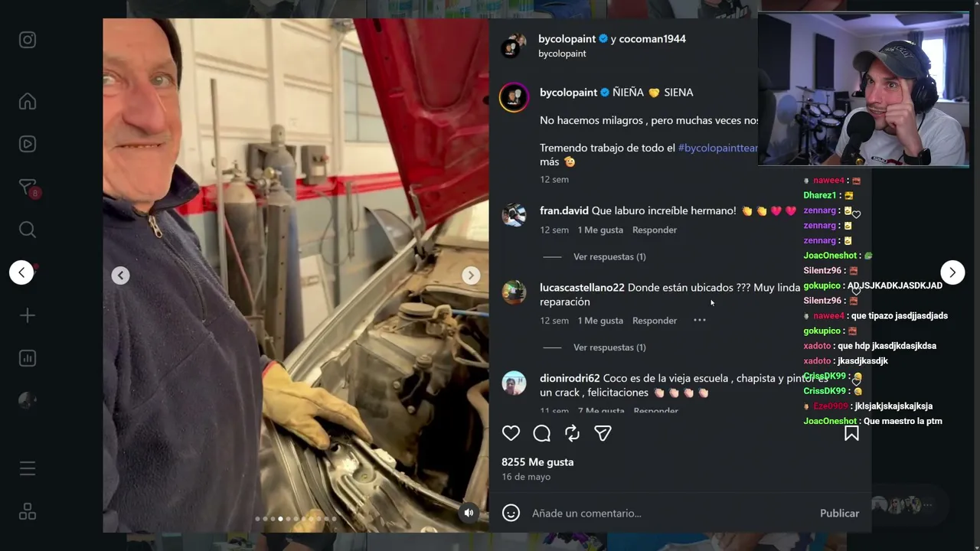Reply to lucascastellano22's comment with Responder
The height and width of the screenshot is (551, 980).
click(655, 321)
